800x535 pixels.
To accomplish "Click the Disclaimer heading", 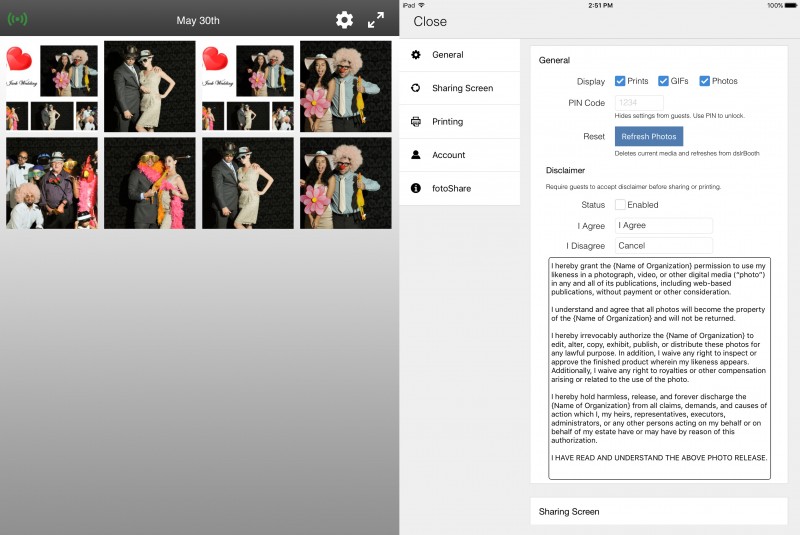I will pyautogui.click(x=565, y=170).
